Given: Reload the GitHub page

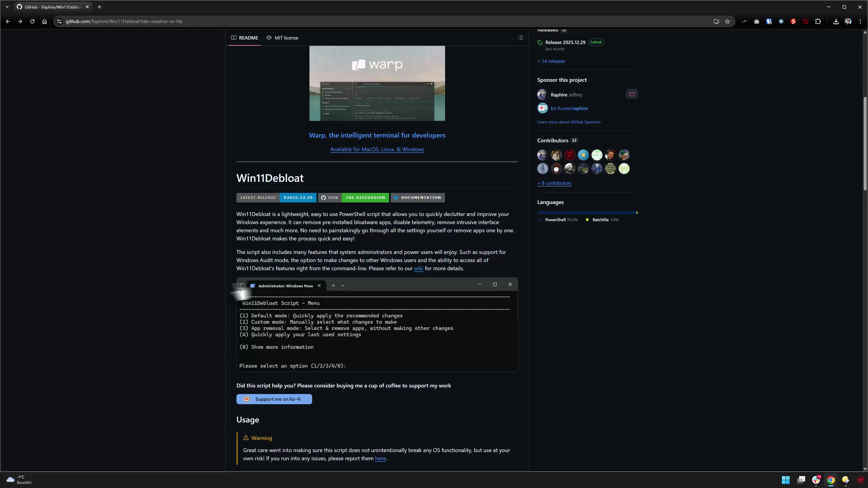Looking at the screenshot, I should coord(32,21).
